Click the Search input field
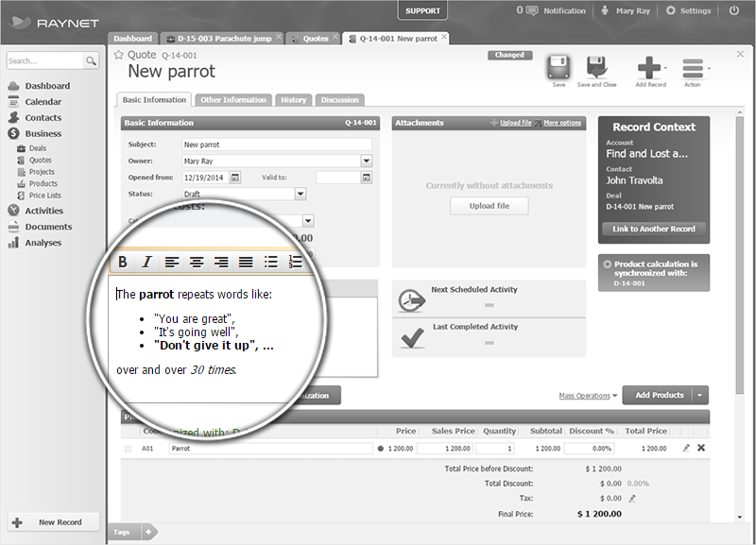Image resolution: width=756 pixels, height=545 pixels. 44,60
